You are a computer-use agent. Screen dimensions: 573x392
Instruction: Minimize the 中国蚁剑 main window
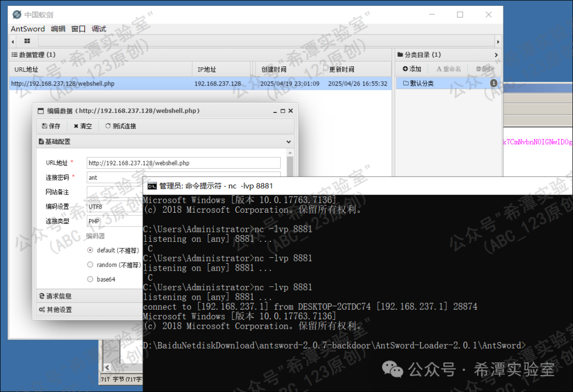pos(432,15)
